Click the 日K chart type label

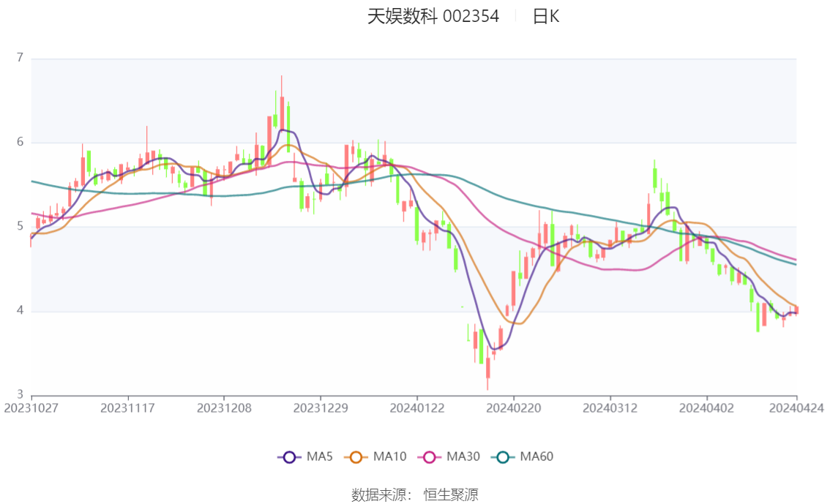pos(546,16)
